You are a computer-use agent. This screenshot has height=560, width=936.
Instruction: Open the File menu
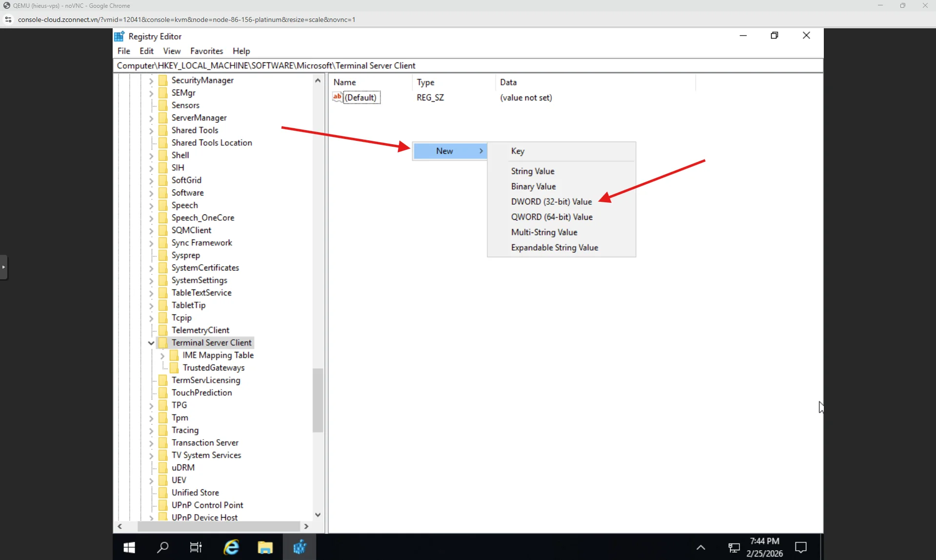(124, 51)
